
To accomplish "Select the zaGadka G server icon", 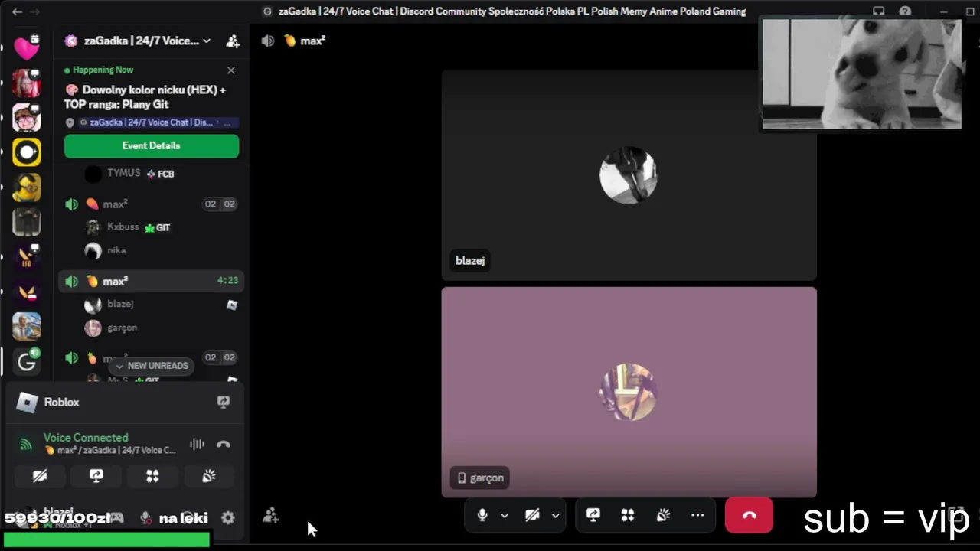I will 26,362.
